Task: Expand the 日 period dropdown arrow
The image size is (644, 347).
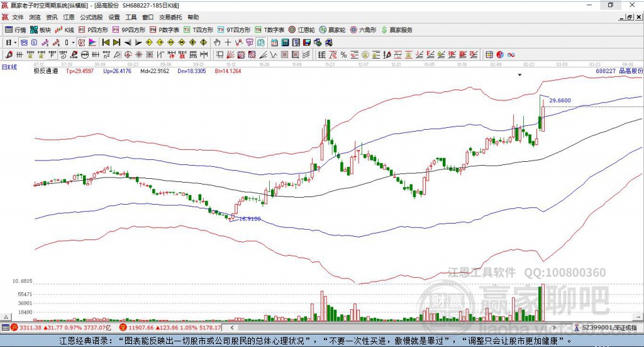Action: tap(15, 42)
